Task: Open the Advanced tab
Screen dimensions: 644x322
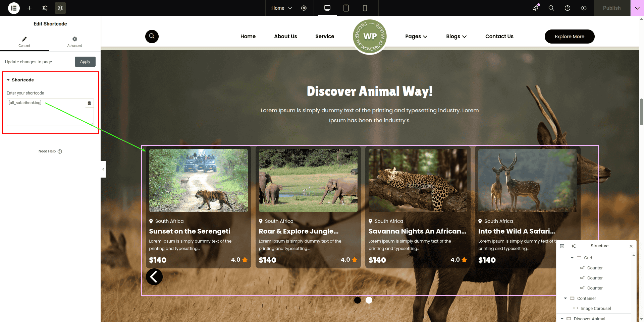Action: point(74,42)
